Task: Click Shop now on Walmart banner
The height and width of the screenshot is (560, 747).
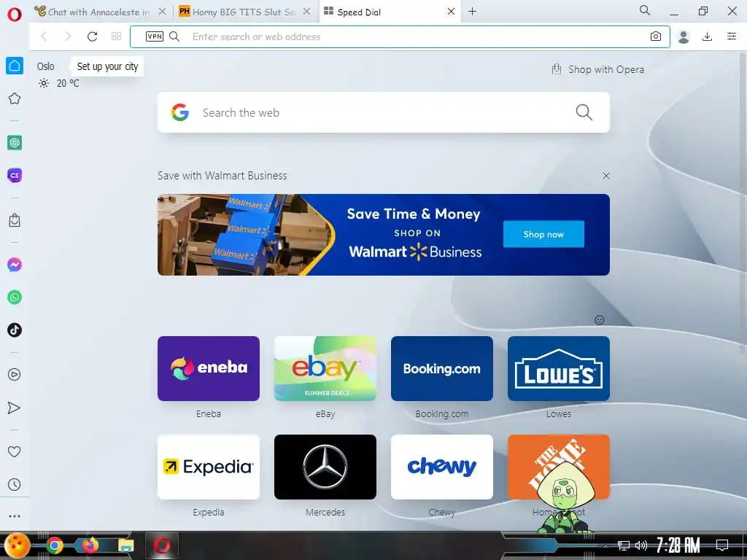Action: (543, 234)
